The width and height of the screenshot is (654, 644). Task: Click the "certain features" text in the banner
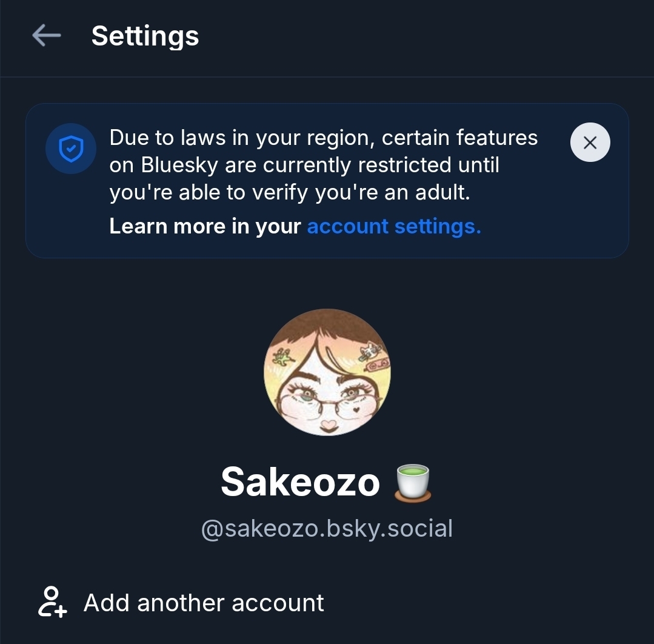[x=459, y=138]
